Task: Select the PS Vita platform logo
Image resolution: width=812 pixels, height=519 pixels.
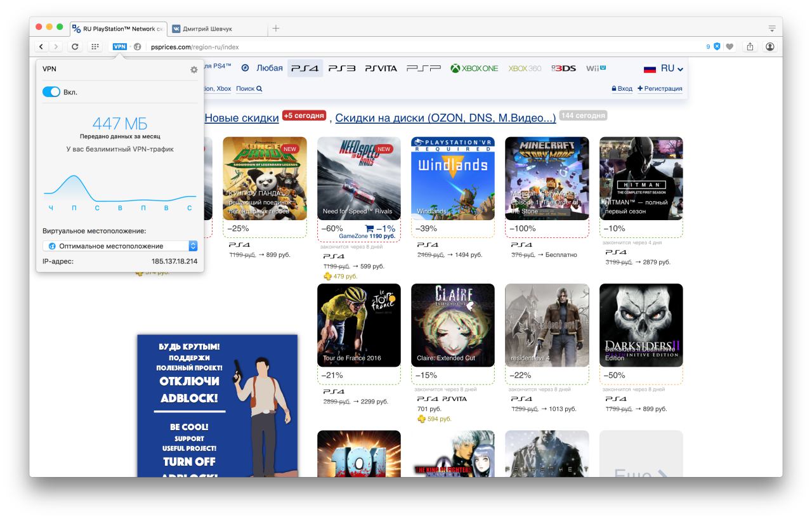Action: click(x=381, y=69)
